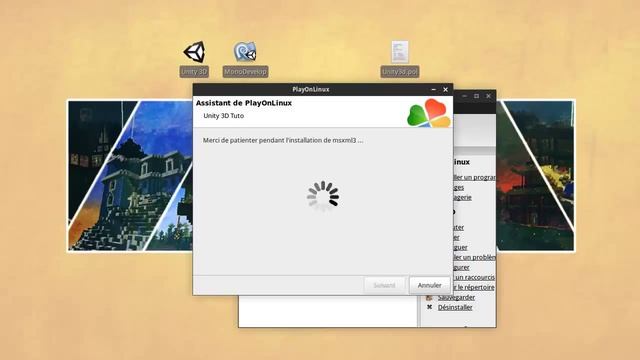
Task: Select the Unity3d.pol file icon
Action: click(x=400, y=52)
